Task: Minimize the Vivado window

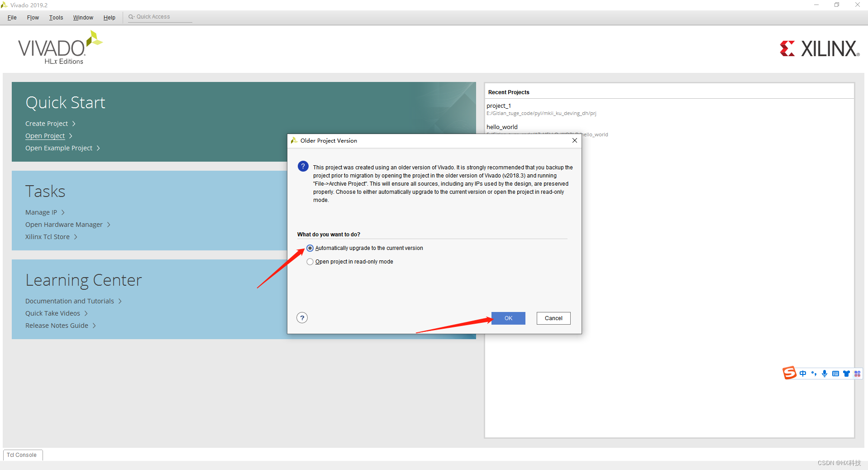Action: coord(816,5)
